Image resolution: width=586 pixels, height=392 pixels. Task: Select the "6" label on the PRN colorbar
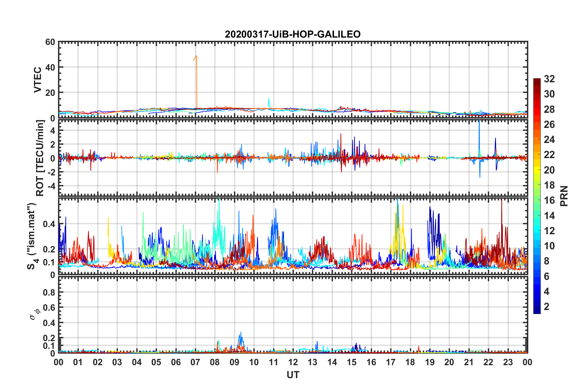tap(547, 276)
